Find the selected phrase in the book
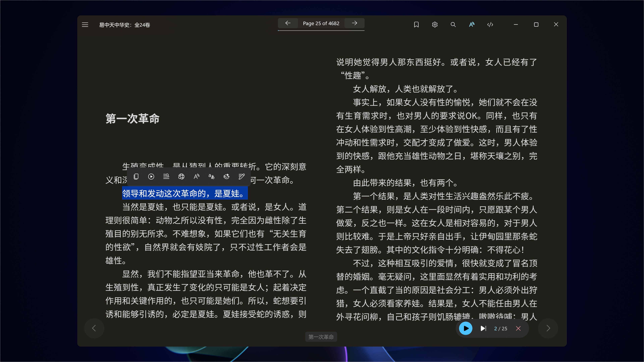Viewport: 644px width, 362px height. (166, 176)
